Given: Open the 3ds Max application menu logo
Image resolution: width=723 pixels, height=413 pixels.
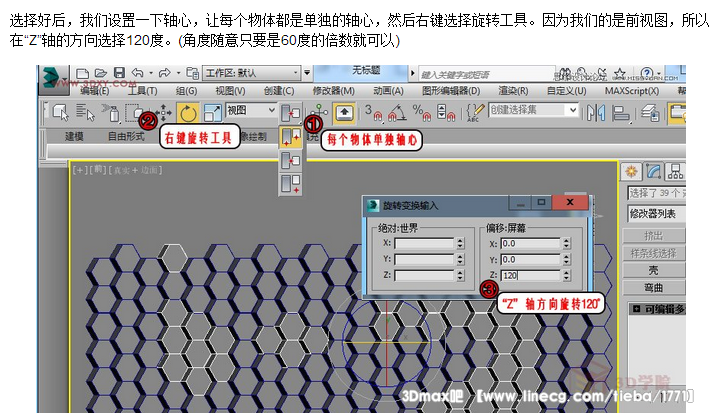Looking at the screenshot, I should pyautogui.click(x=53, y=78).
